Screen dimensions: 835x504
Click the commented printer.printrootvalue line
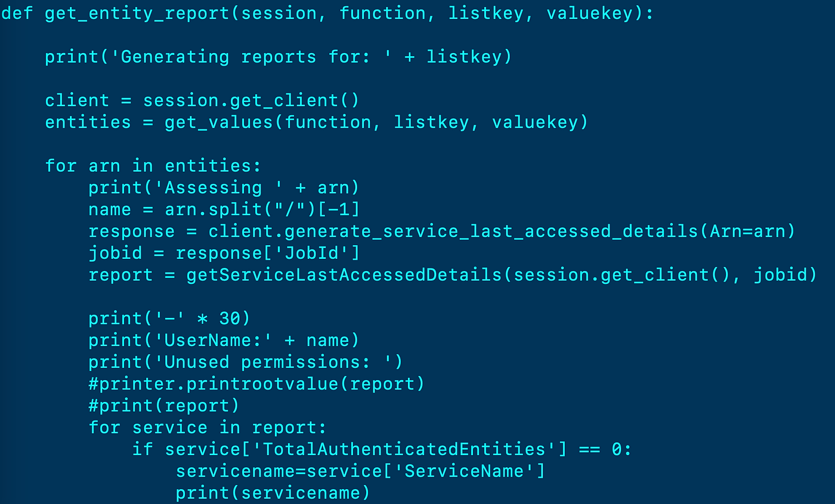tap(256, 384)
